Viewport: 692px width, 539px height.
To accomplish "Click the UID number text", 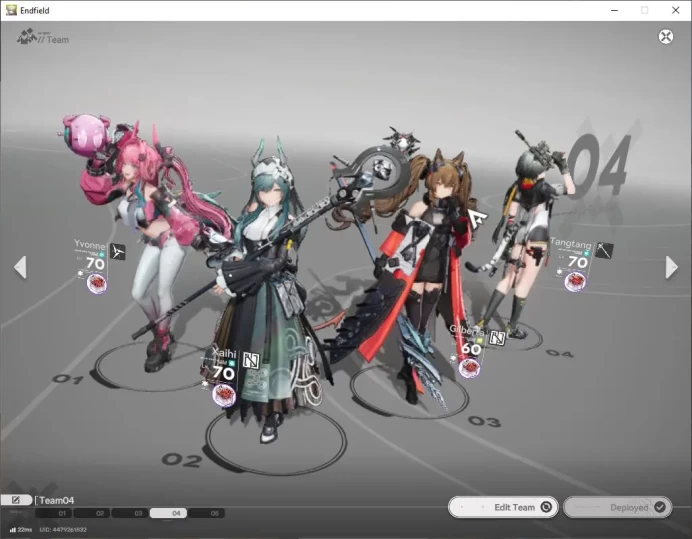I will [x=63, y=529].
